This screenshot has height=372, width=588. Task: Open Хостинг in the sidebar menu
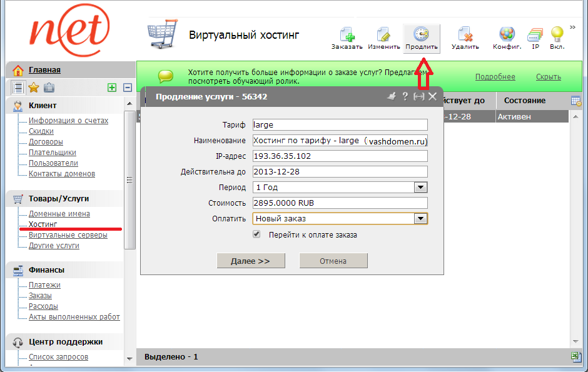point(43,224)
